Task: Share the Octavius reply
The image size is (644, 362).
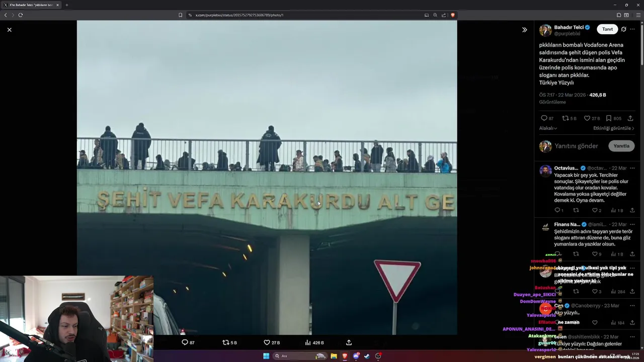Action: [632, 210]
